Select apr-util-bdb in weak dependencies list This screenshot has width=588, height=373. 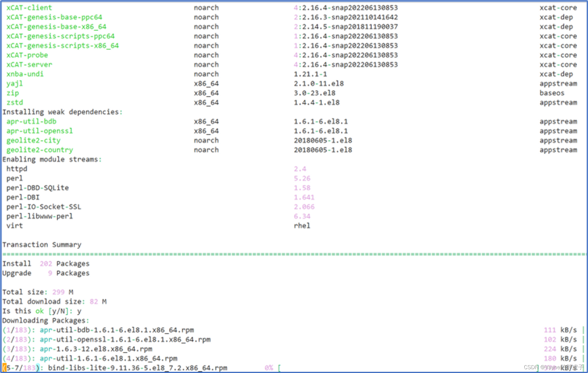coord(31,121)
